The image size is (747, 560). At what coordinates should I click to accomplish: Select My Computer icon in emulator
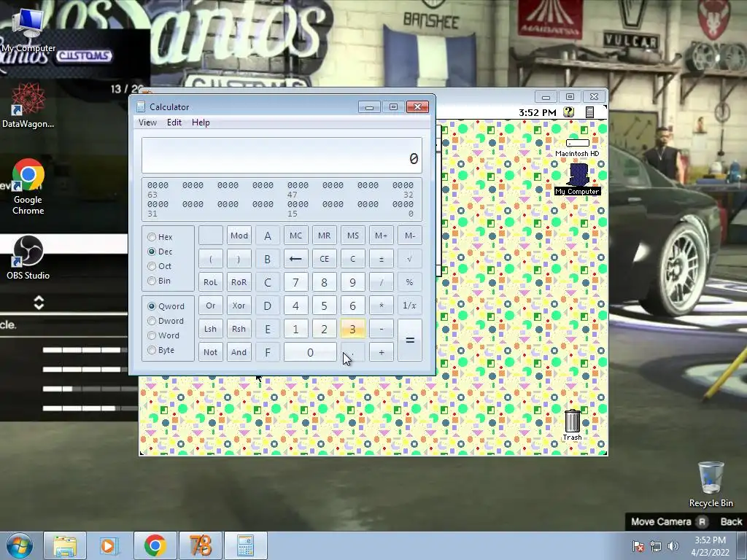pyautogui.click(x=578, y=179)
